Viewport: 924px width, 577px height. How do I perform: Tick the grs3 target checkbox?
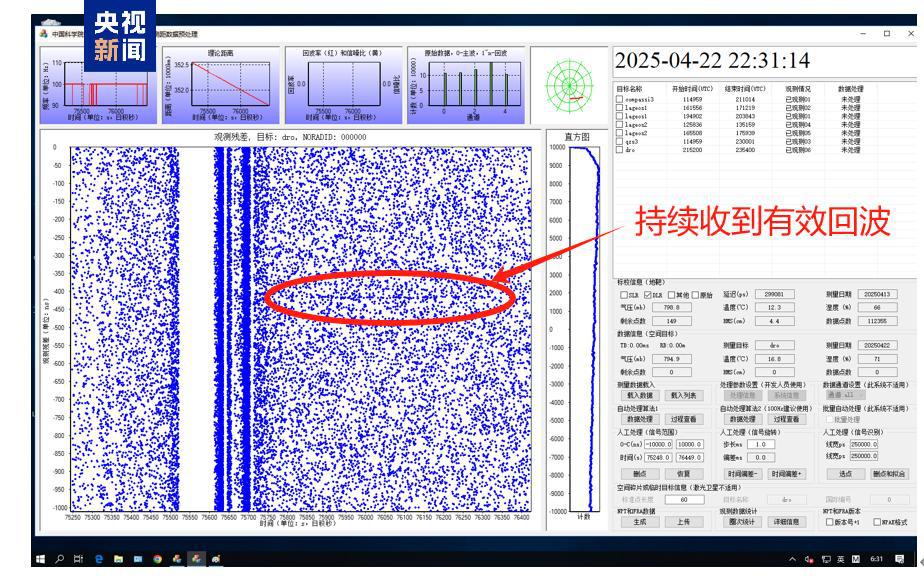tap(619, 141)
